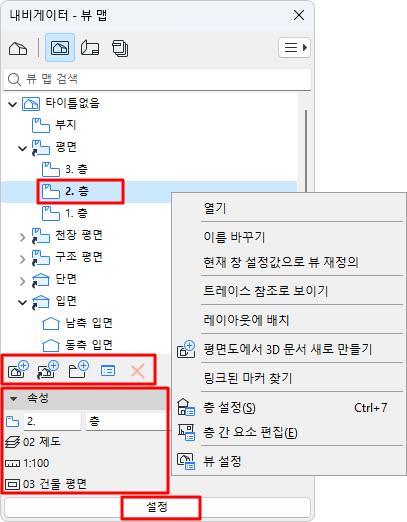Expand the 구조 평면 folder
The height and width of the screenshot is (522, 407).
click(22, 259)
